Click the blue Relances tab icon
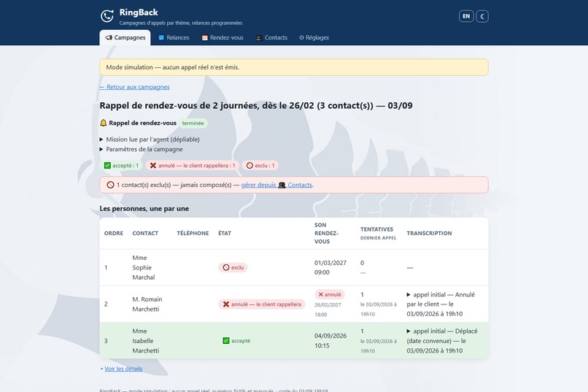Viewport: 588px width, 392px height. pyautogui.click(x=161, y=37)
